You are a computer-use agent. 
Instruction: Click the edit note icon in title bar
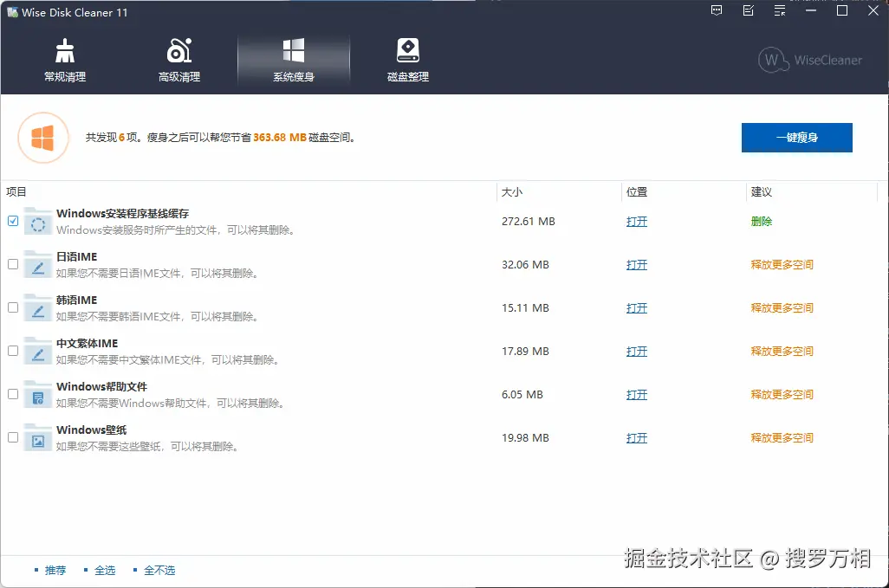pyautogui.click(x=749, y=10)
